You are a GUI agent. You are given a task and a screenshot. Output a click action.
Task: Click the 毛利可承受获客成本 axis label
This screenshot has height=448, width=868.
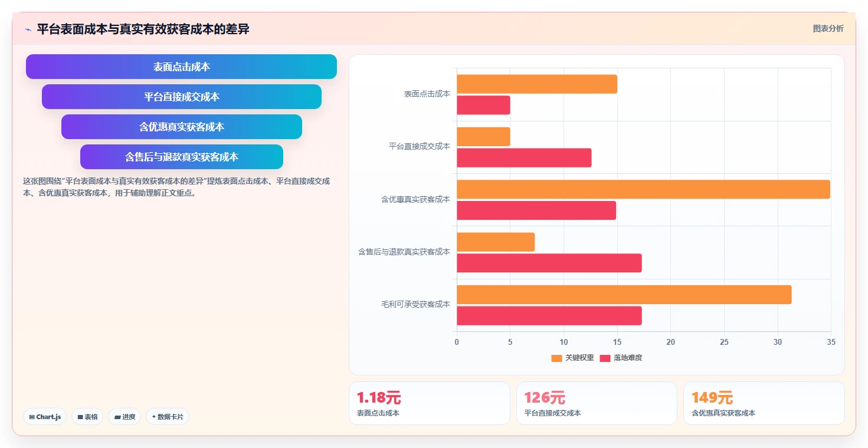pyautogui.click(x=415, y=305)
